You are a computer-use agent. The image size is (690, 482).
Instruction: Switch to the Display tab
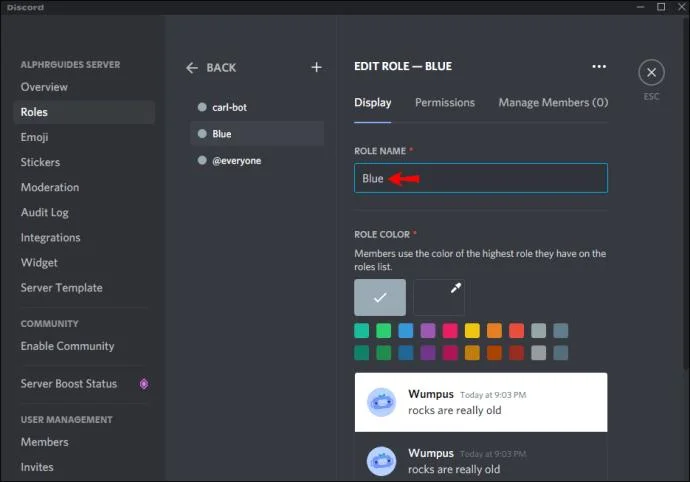(373, 103)
